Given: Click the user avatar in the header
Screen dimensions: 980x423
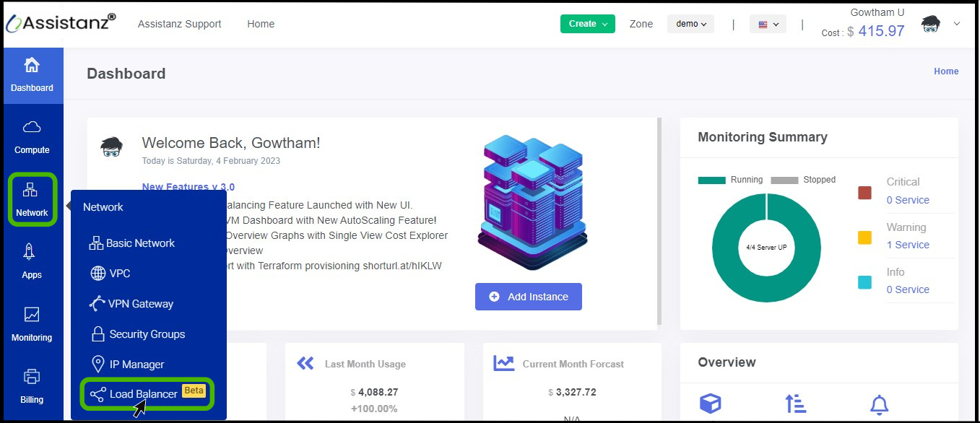Looking at the screenshot, I should pos(930,24).
